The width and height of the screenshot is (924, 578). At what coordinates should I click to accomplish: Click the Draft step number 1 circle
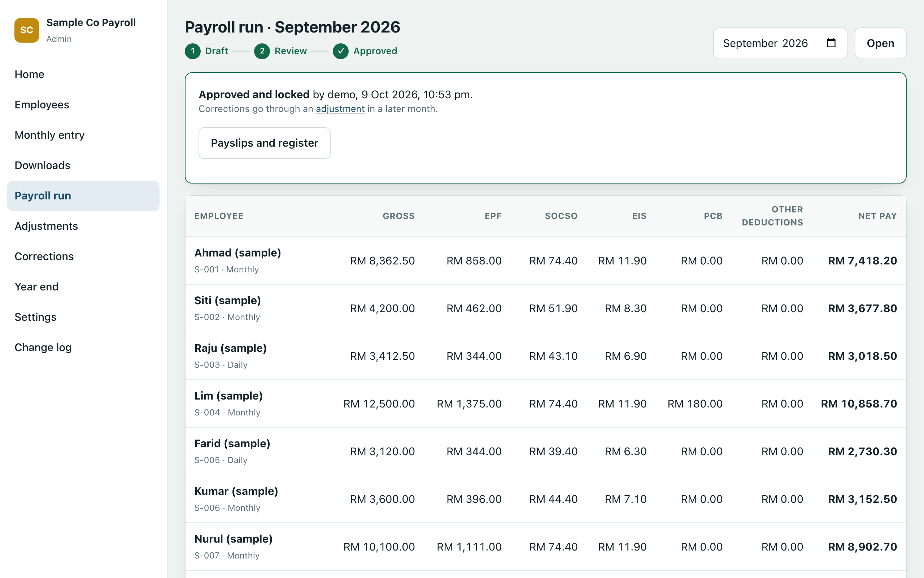[192, 51]
